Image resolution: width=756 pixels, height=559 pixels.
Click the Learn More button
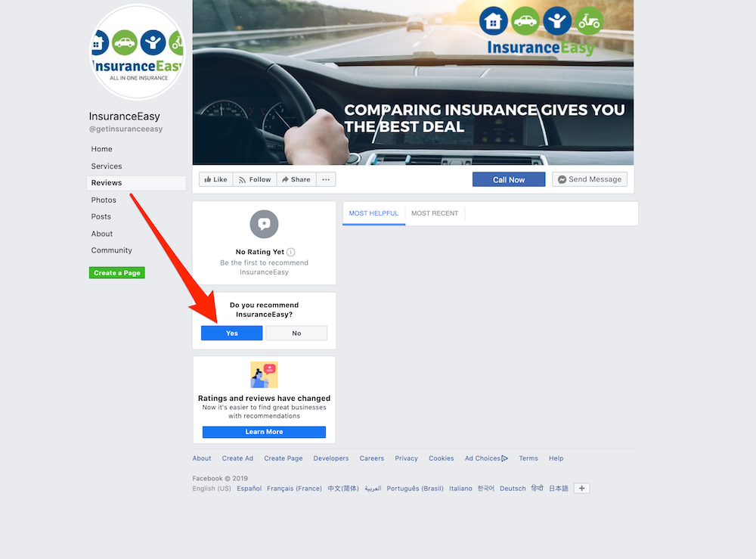pyautogui.click(x=264, y=432)
